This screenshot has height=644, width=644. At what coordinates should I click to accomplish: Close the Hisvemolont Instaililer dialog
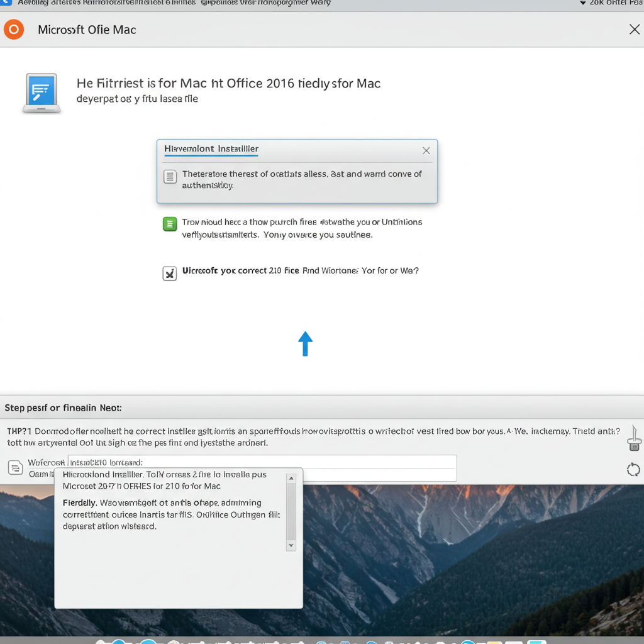tap(426, 151)
